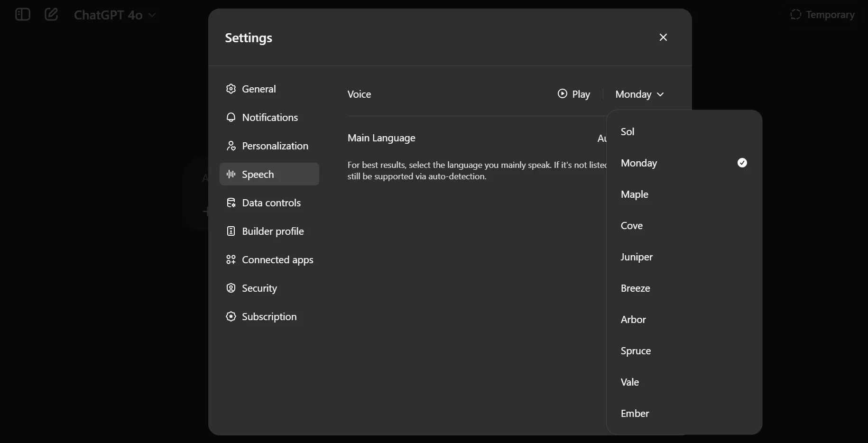Open Data controls via its icon

click(x=231, y=203)
